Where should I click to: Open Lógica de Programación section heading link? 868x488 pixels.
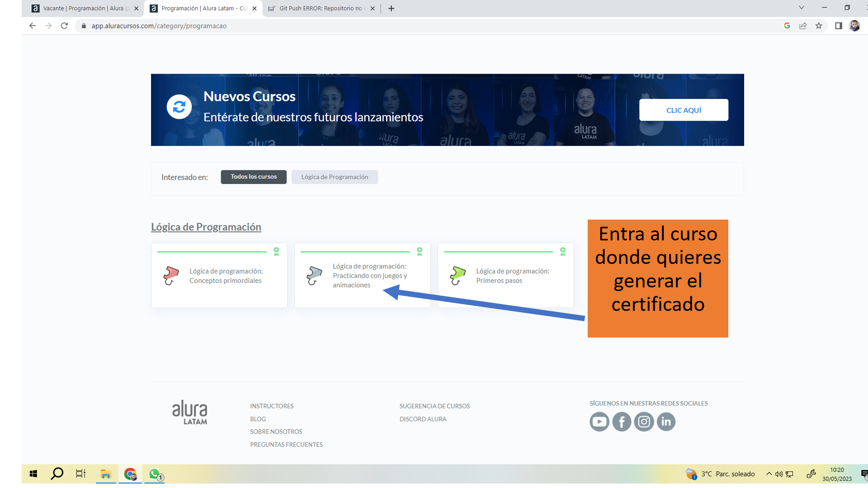click(x=206, y=227)
